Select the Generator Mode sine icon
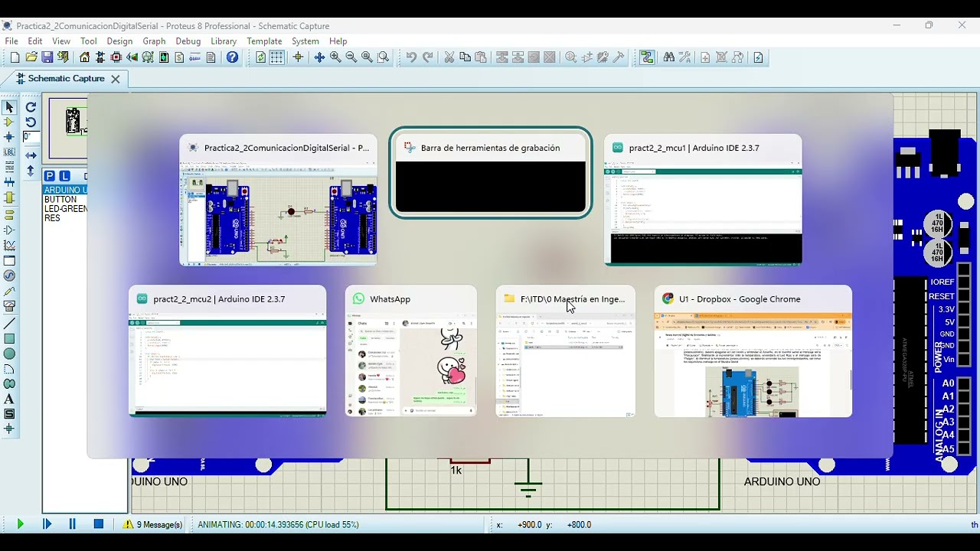The width and height of the screenshot is (980, 551). (9, 276)
